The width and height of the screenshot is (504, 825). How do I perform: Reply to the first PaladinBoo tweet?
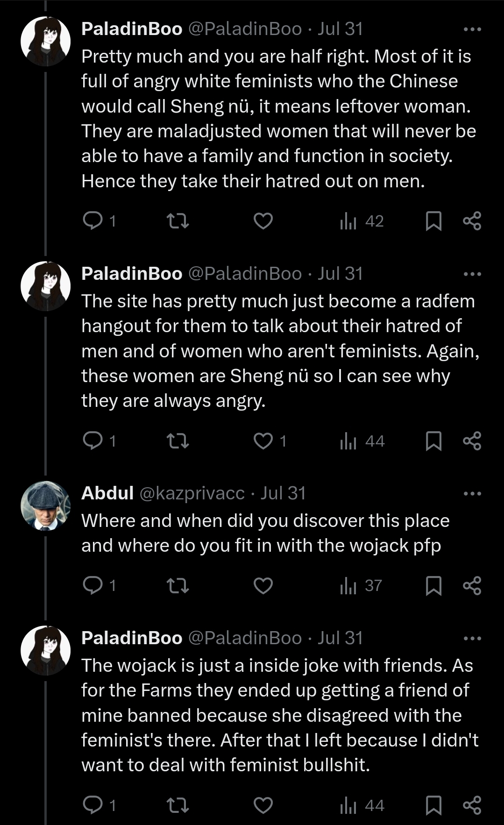(x=92, y=220)
